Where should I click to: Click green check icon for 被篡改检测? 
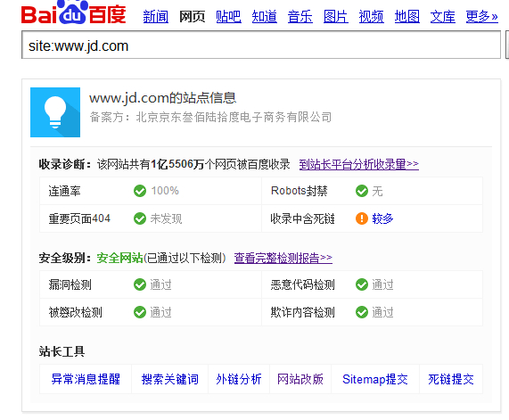tap(140, 312)
